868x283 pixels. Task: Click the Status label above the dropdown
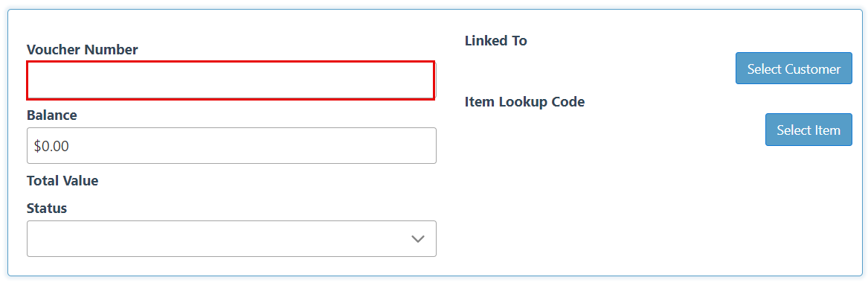click(47, 209)
